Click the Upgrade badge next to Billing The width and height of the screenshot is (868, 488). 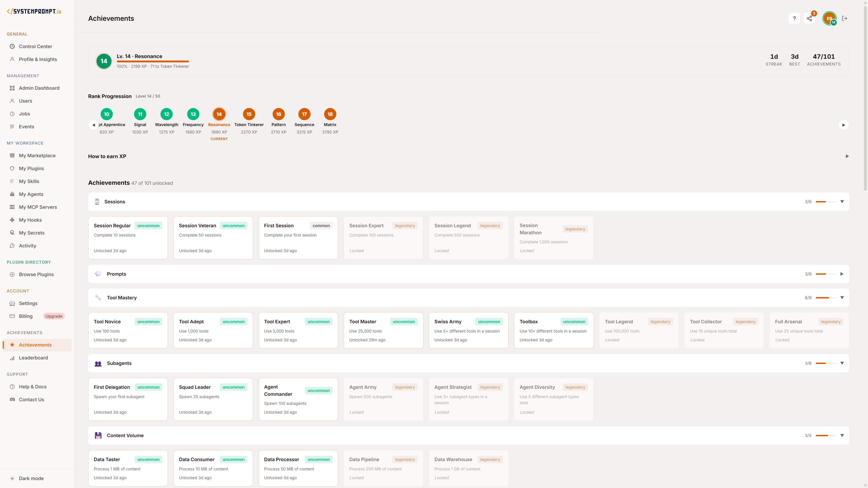tap(54, 316)
